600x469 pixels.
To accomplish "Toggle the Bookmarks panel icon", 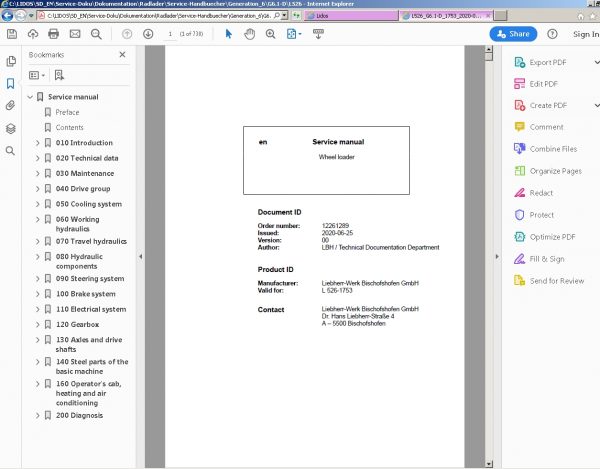I will 11,83.
